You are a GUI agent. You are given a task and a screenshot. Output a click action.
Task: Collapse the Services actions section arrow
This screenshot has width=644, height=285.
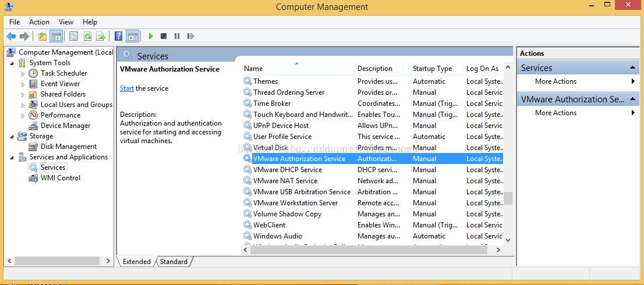[x=632, y=68]
